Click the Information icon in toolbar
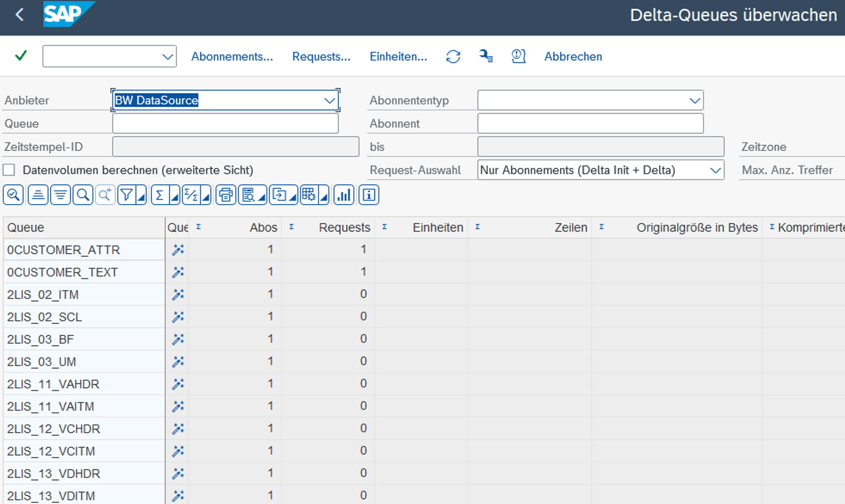Viewport: 845px width, 504px height. pyautogui.click(x=369, y=195)
